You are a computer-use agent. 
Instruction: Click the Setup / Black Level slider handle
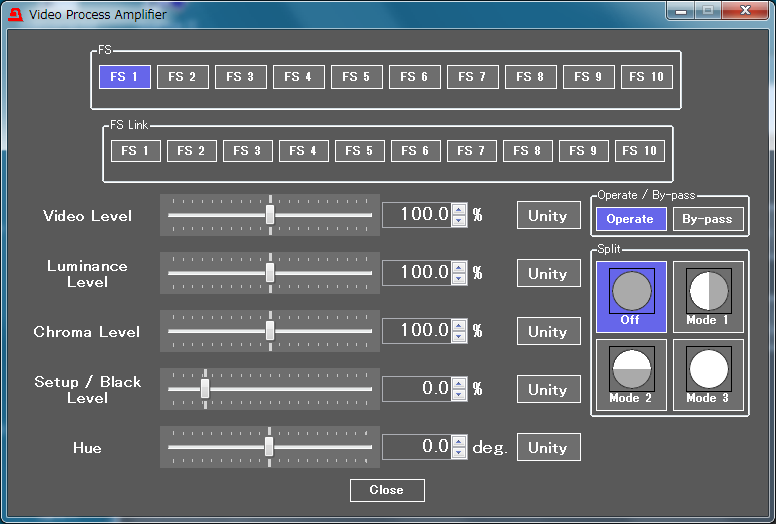tap(205, 389)
